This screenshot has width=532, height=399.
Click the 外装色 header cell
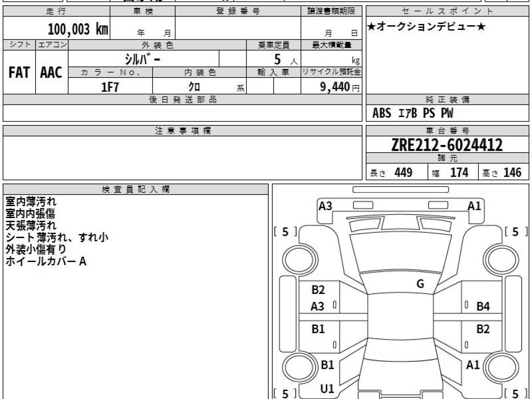pyautogui.click(x=157, y=45)
